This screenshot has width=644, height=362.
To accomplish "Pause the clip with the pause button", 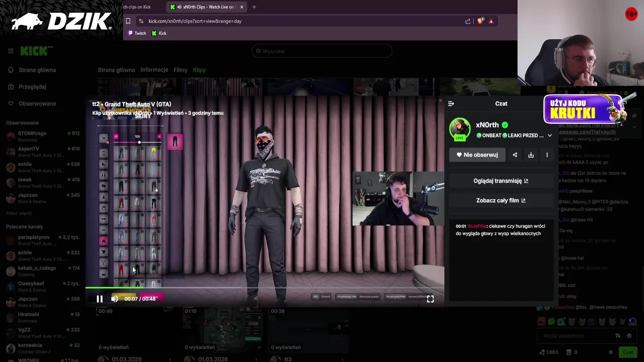I will (x=100, y=299).
